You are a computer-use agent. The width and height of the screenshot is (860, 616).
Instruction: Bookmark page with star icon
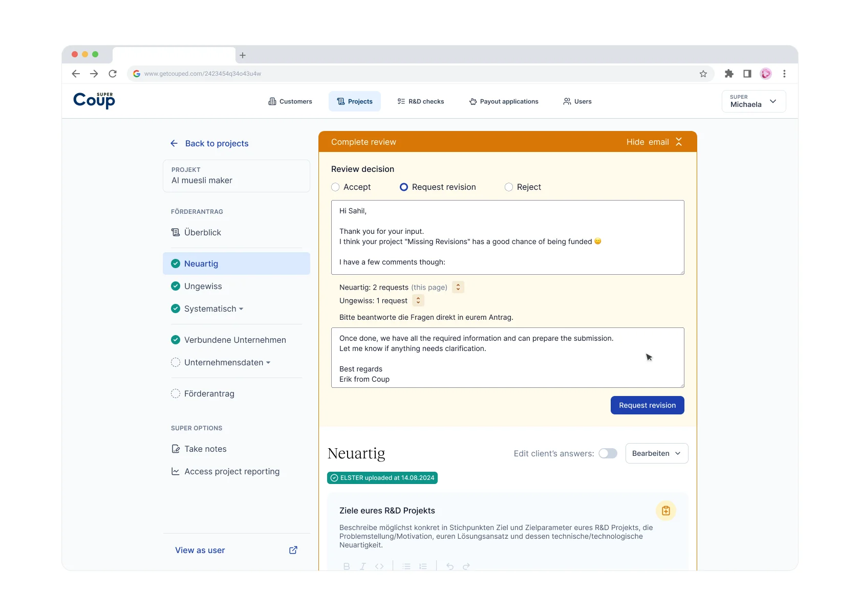(x=703, y=74)
